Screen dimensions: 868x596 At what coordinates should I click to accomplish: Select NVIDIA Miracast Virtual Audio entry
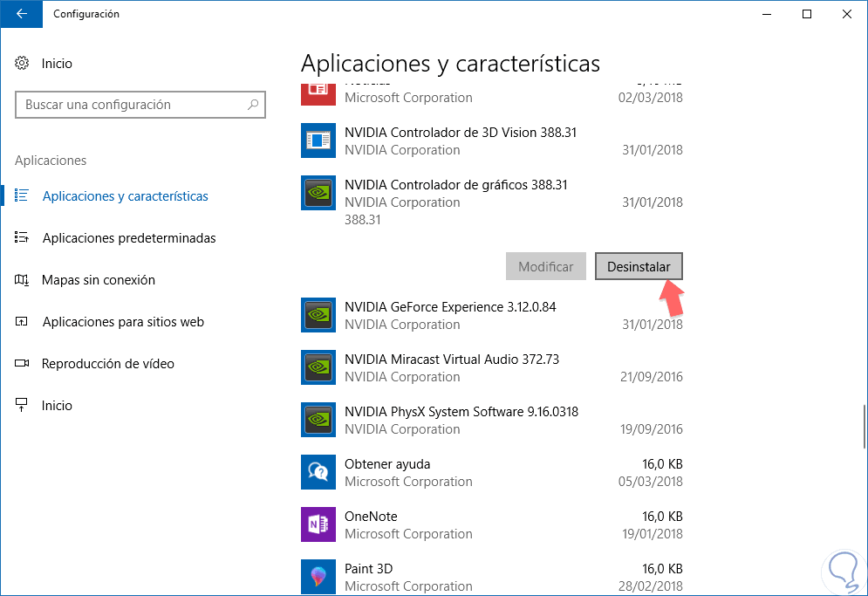point(451,367)
